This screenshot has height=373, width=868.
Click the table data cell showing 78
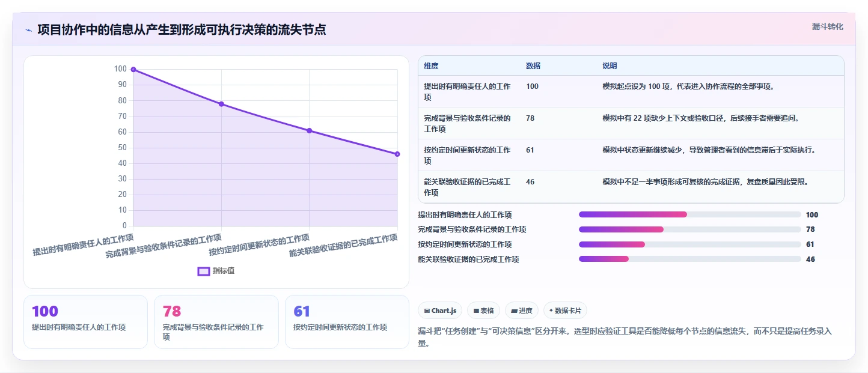tap(530, 118)
